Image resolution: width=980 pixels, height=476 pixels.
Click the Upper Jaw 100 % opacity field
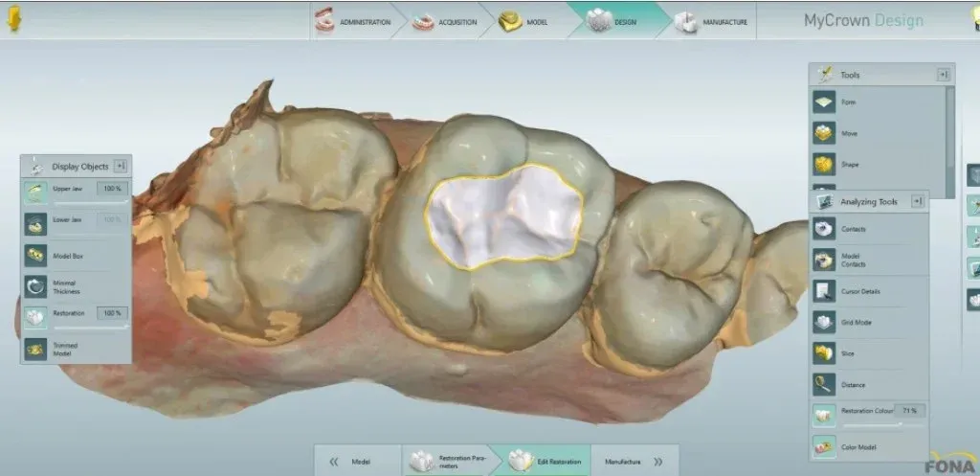point(113,189)
